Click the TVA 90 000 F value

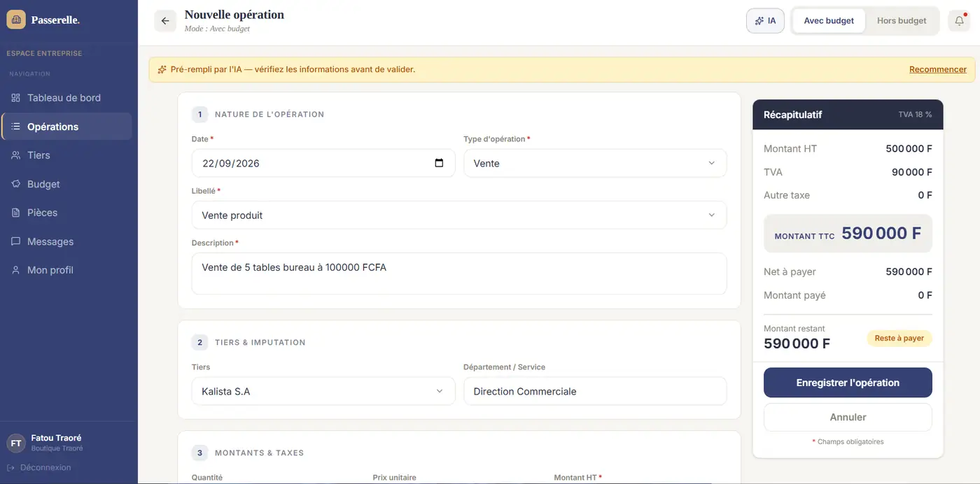(x=911, y=172)
